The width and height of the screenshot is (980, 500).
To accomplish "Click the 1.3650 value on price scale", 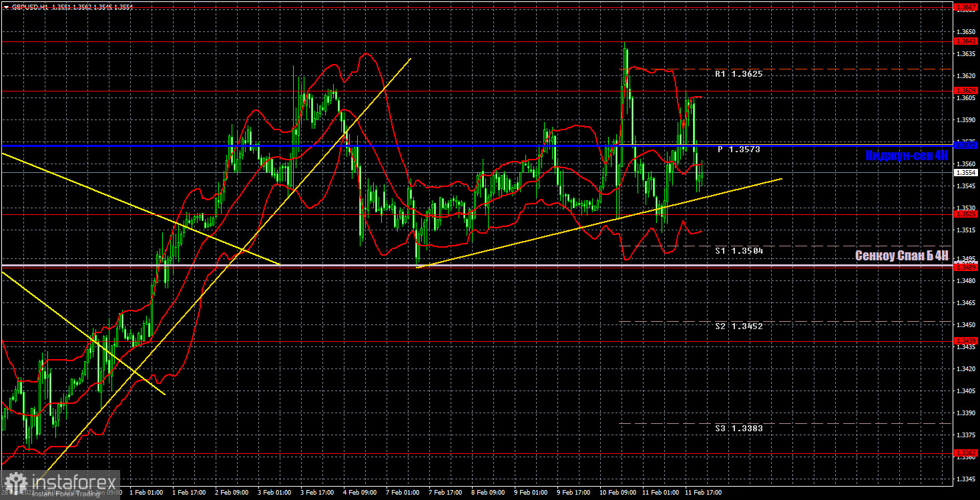I will coord(966,32).
